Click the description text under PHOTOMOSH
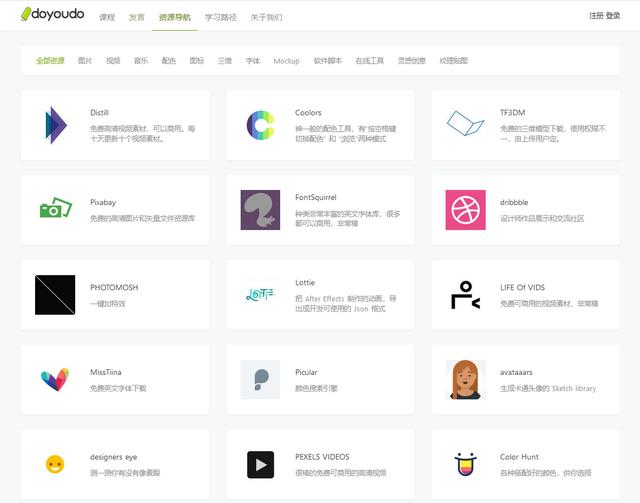Image resolution: width=640 pixels, height=503 pixels. pos(108,304)
